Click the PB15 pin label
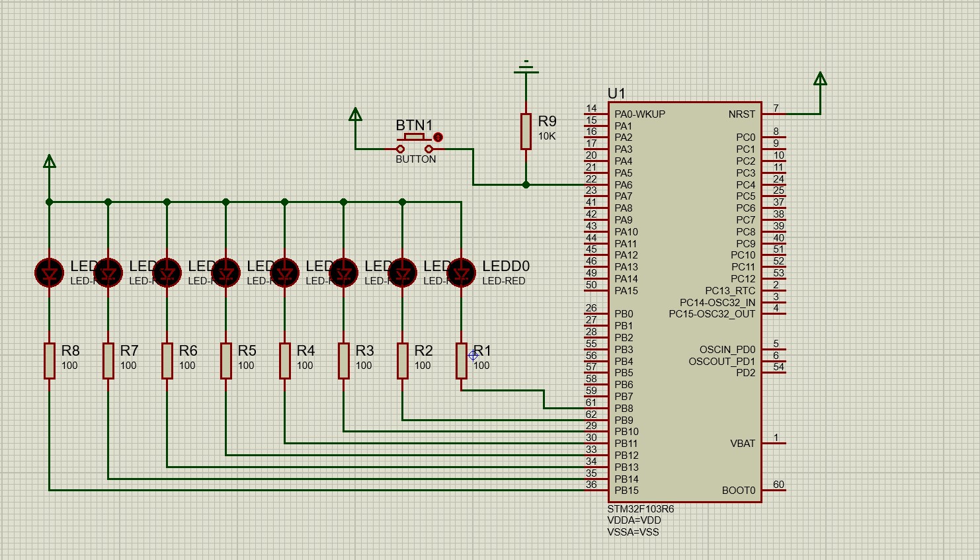Image resolution: width=980 pixels, height=560 pixels. click(626, 491)
